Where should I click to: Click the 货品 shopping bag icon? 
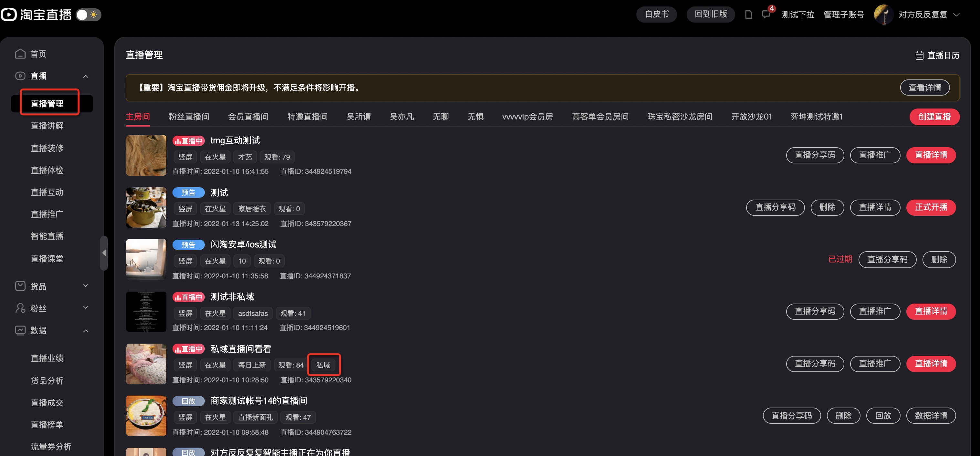coord(20,286)
